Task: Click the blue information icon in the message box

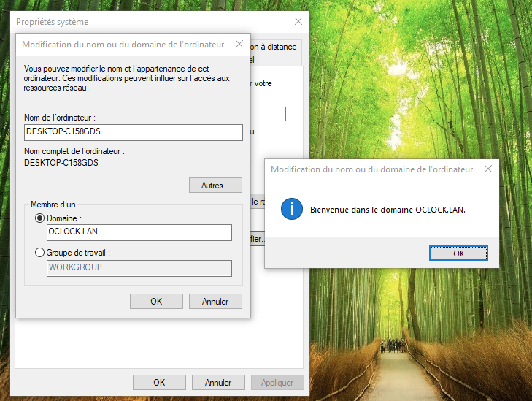Action: click(x=292, y=210)
